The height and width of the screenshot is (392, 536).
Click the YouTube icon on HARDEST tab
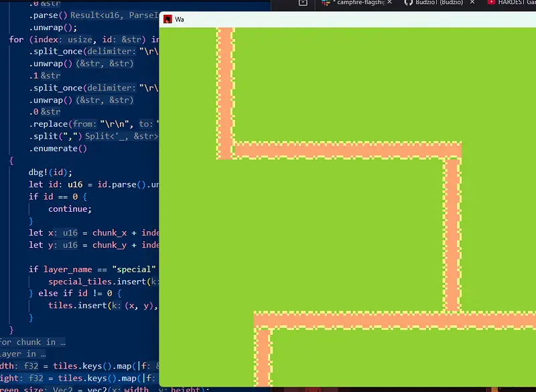[491, 3]
